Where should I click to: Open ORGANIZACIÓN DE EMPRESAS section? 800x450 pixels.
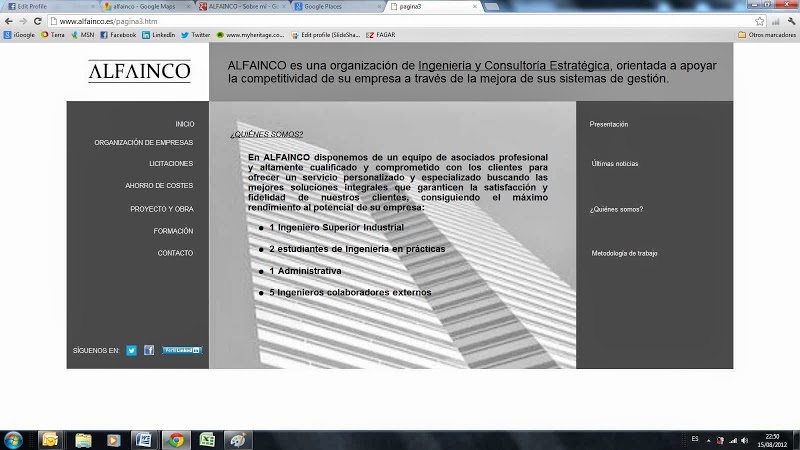(143, 142)
